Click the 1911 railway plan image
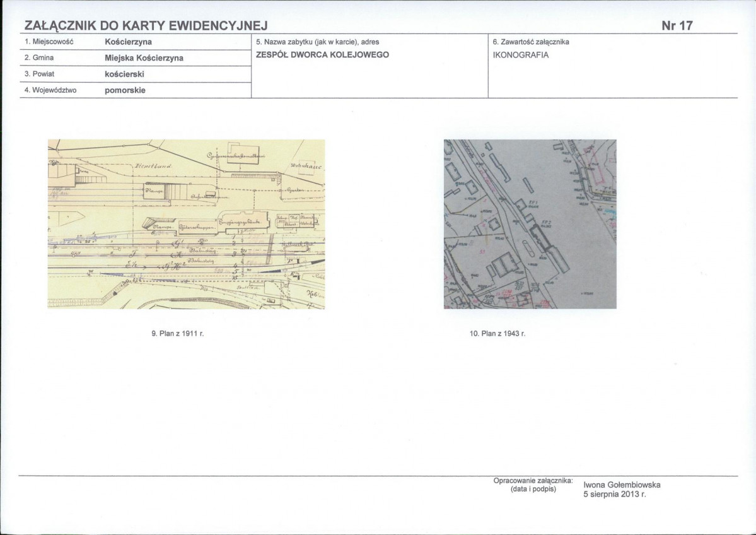Image resolution: width=756 pixels, height=535 pixels. click(186, 224)
